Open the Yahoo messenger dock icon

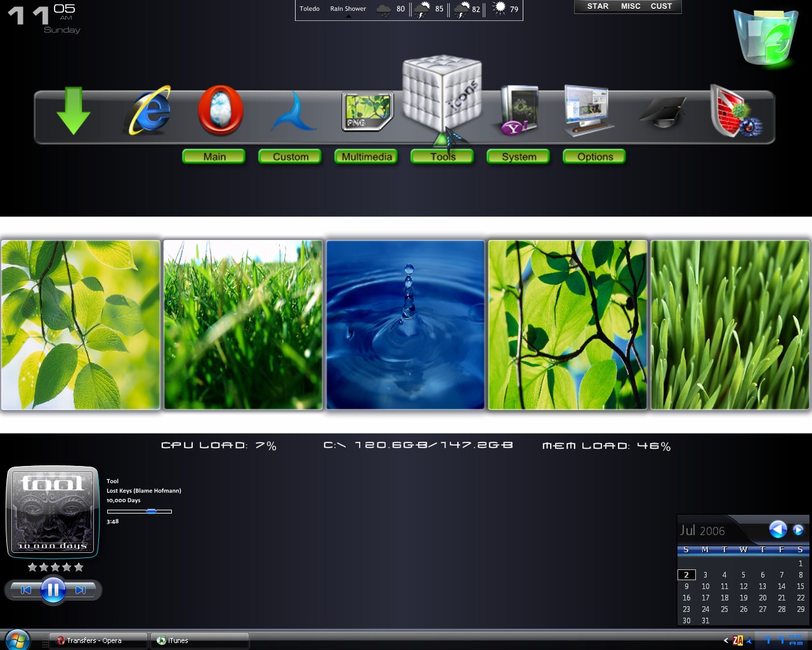[x=518, y=111]
